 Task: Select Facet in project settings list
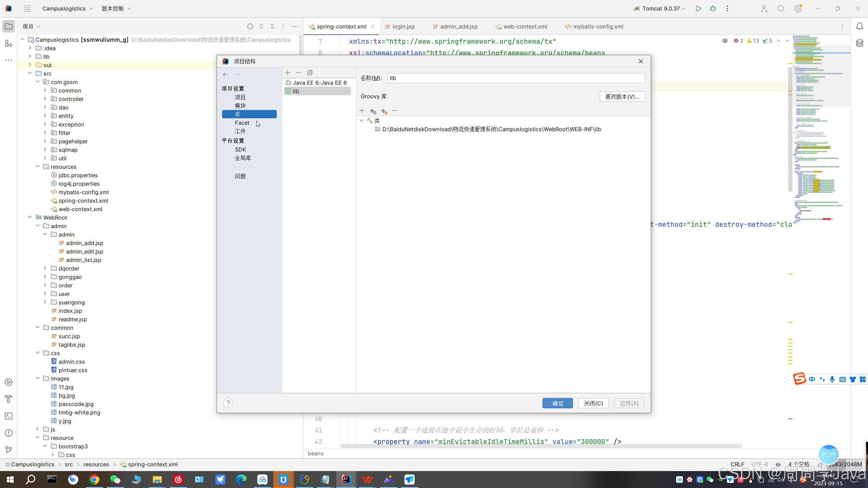tap(242, 123)
